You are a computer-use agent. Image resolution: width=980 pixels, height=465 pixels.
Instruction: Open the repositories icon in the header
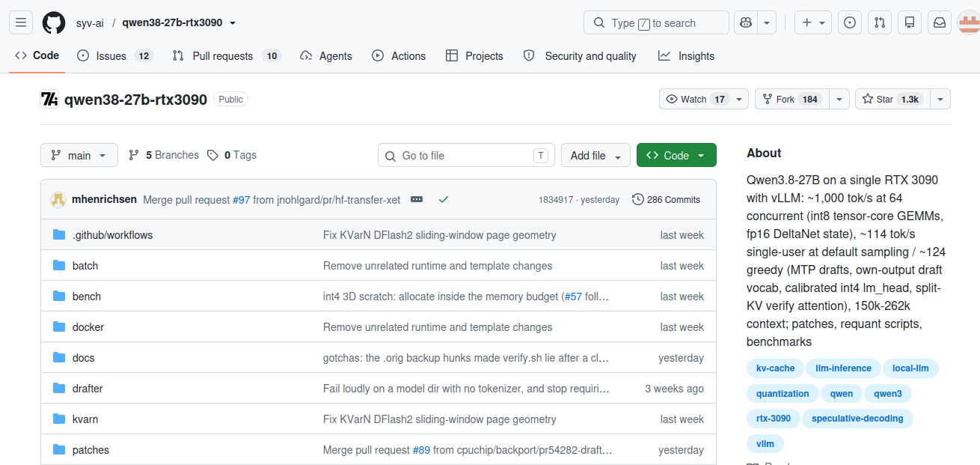(910, 22)
